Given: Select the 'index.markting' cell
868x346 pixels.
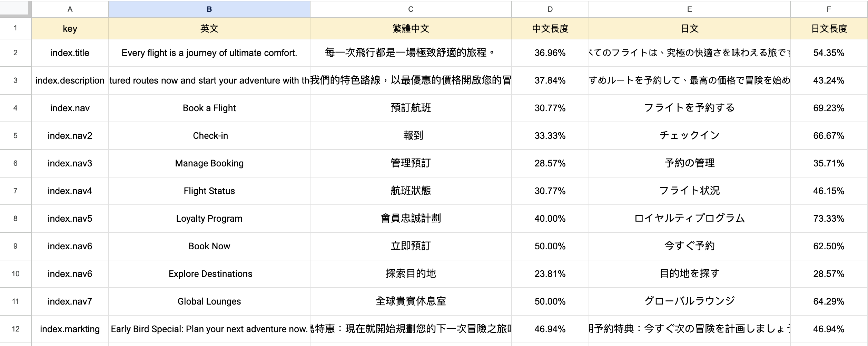Looking at the screenshot, I should [x=70, y=329].
